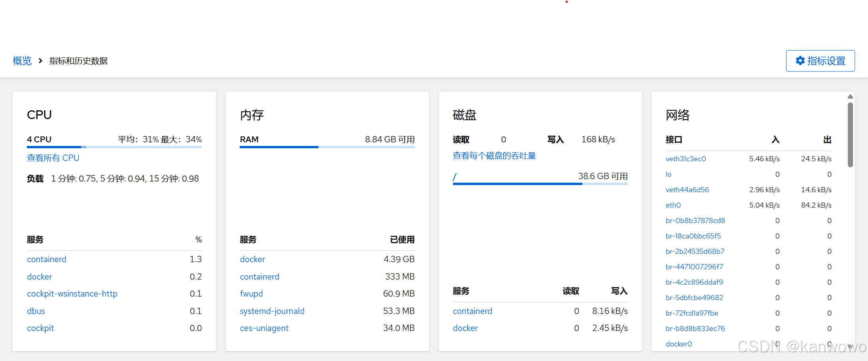Inspect the veth31c3ec0 interface
This screenshot has width=868, height=361.
coord(686,159)
